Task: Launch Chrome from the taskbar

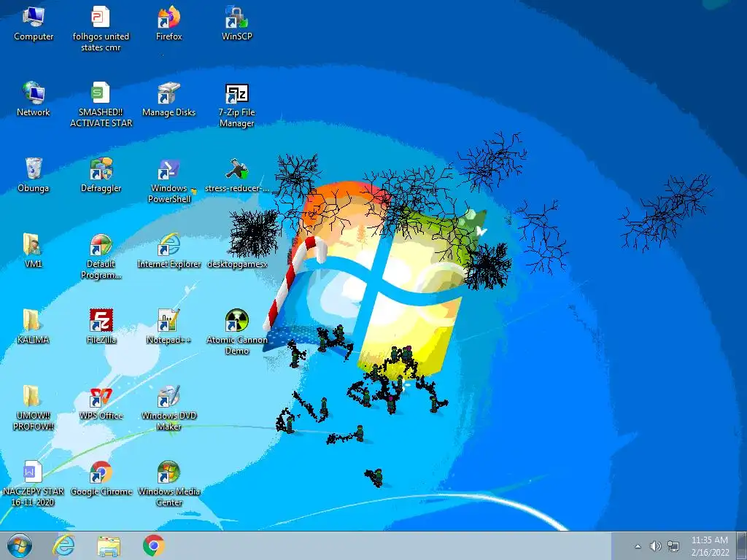Action: (x=153, y=545)
